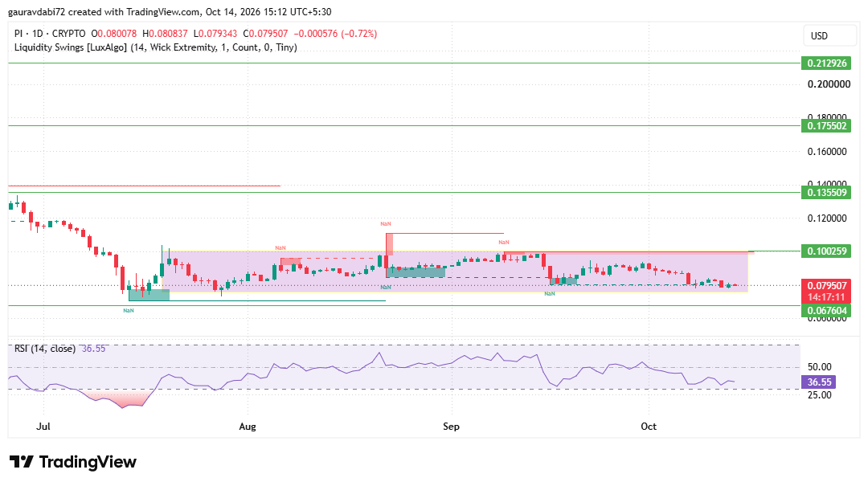Click the open value O0.080078

pos(113,34)
